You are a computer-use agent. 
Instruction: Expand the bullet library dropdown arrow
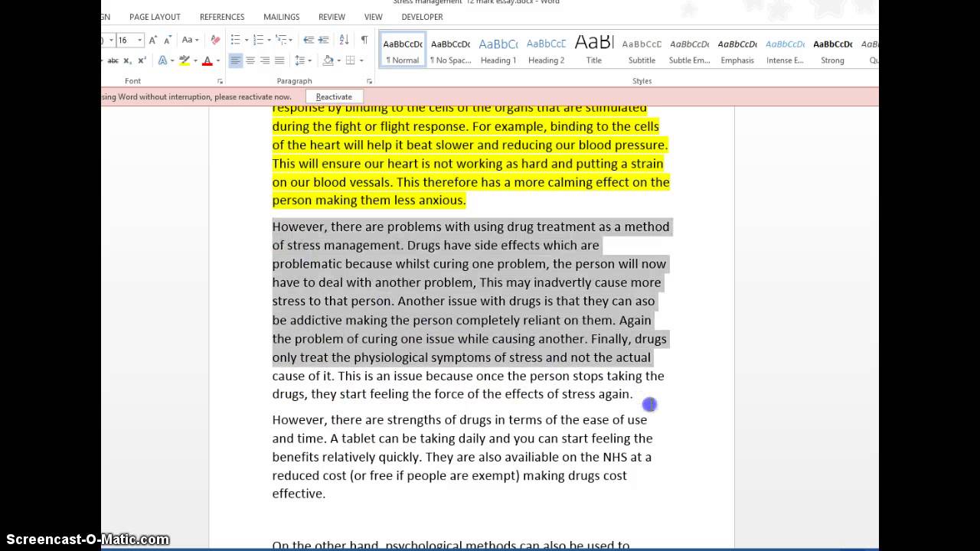point(245,40)
